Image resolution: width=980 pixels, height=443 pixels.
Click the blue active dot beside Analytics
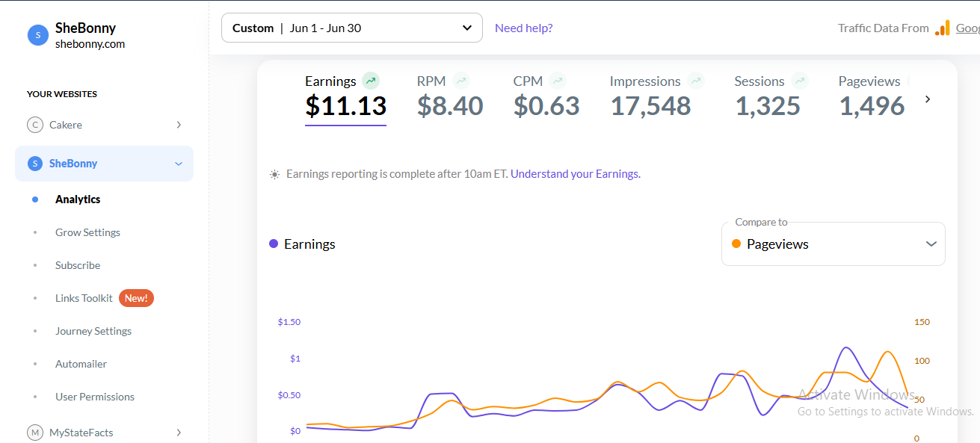click(35, 199)
